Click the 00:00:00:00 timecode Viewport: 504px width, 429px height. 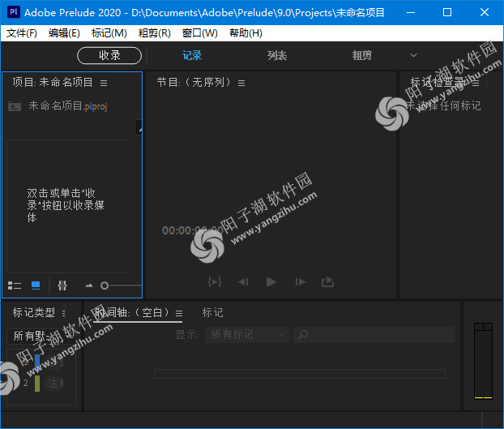pyautogui.click(x=192, y=230)
